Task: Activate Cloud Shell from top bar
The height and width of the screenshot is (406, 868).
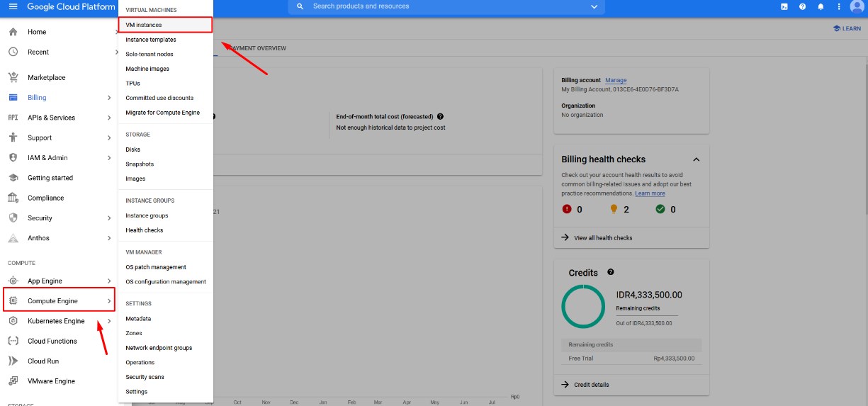Action: [784, 6]
